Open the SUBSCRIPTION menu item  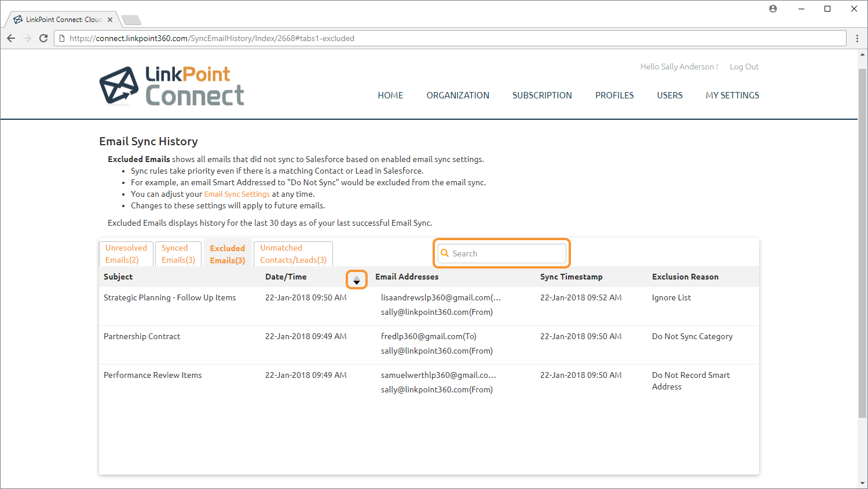pos(542,95)
